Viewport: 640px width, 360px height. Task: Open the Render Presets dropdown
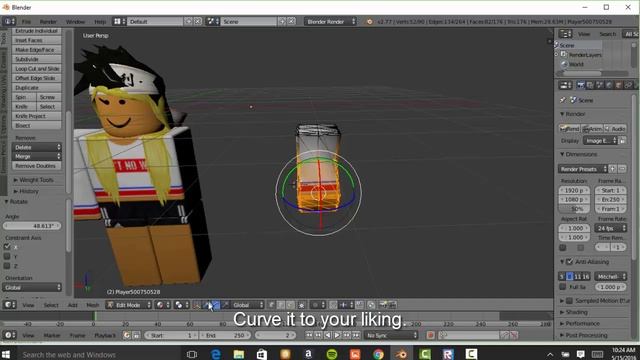[582, 169]
